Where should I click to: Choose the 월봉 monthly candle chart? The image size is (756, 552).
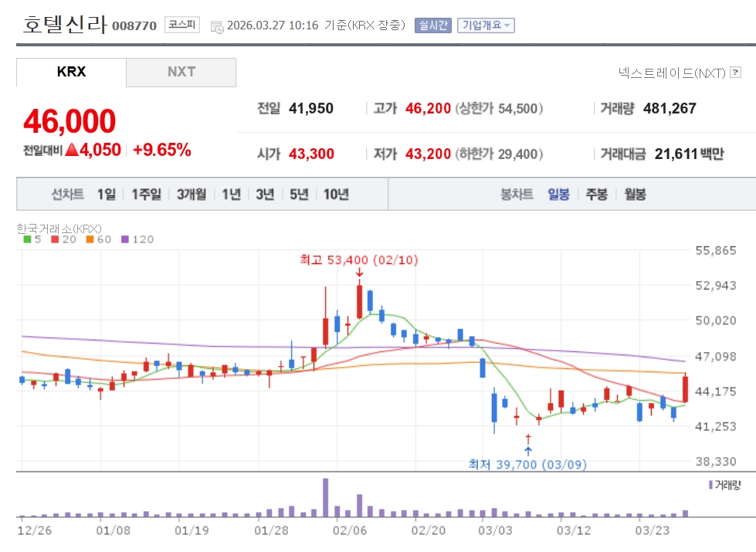[635, 195]
